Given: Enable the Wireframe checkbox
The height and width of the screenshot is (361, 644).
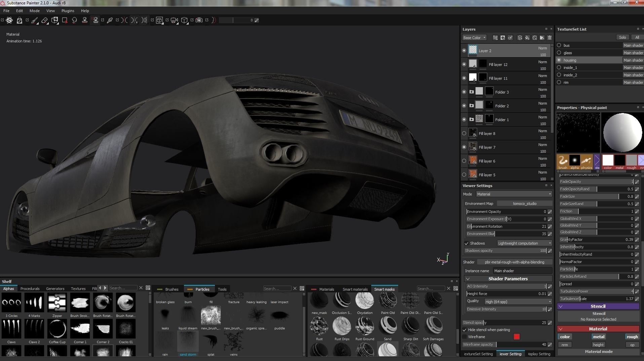Looking at the screenshot, I should coord(464,337).
